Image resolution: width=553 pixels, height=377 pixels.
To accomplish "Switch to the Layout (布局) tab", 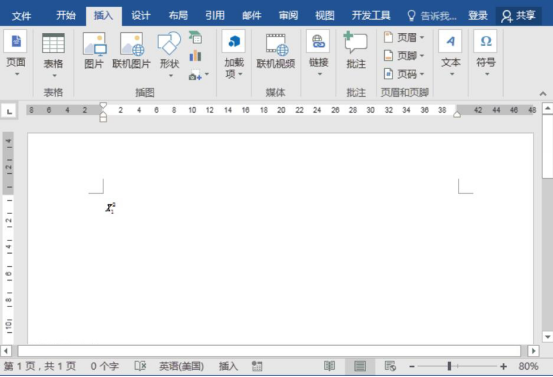I will pos(178,16).
